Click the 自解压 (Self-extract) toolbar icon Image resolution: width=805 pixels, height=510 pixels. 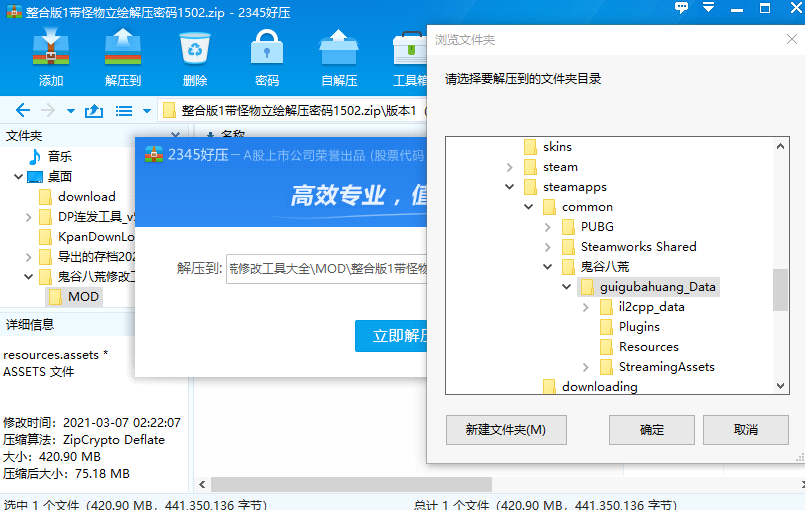tap(338, 58)
